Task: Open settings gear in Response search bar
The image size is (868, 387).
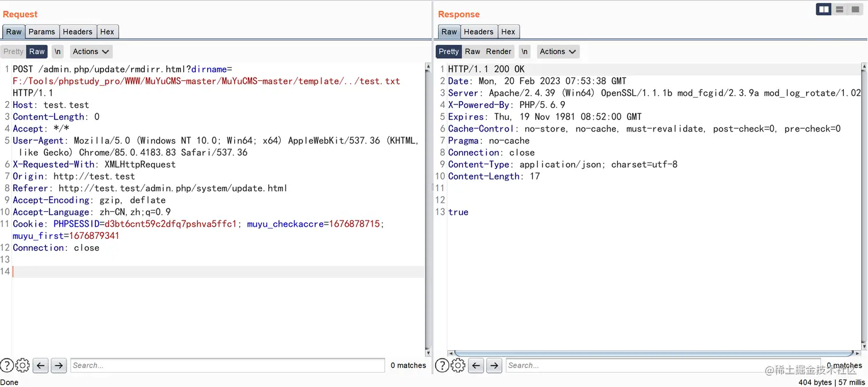Action: click(x=458, y=365)
